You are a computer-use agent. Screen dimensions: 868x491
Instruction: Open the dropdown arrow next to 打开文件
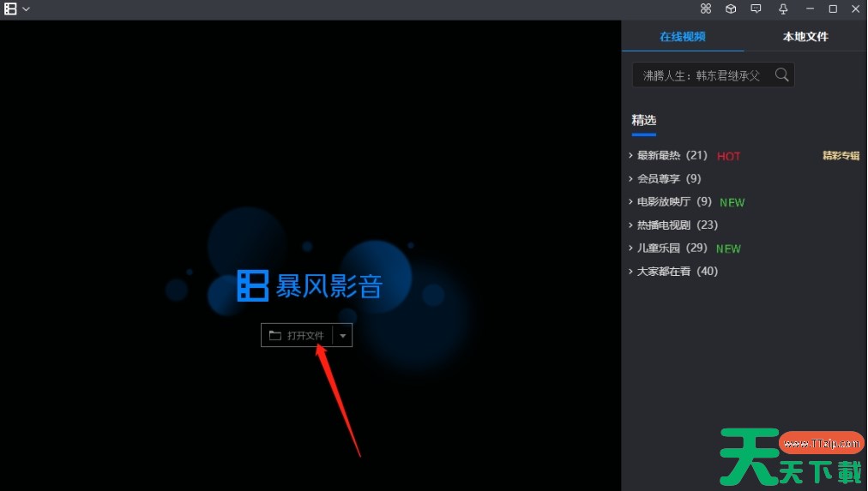pyautogui.click(x=343, y=336)
